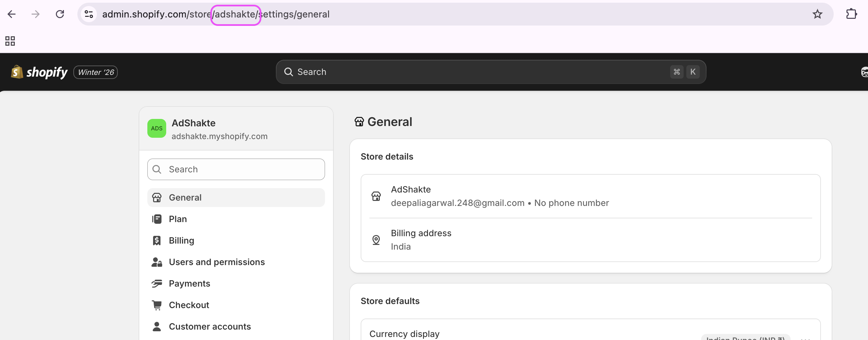Select the General settings tab
Viewport: 868px width, 340px height.
pyautogui.click(x=185, y=198)
